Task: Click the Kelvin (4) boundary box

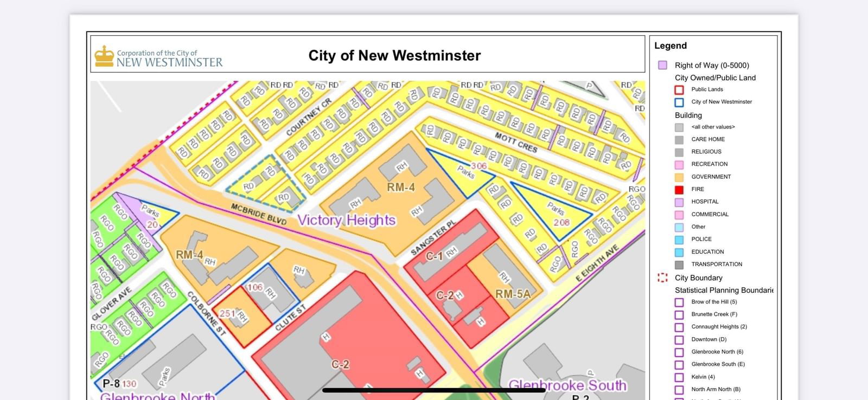Action: (679, 377)
